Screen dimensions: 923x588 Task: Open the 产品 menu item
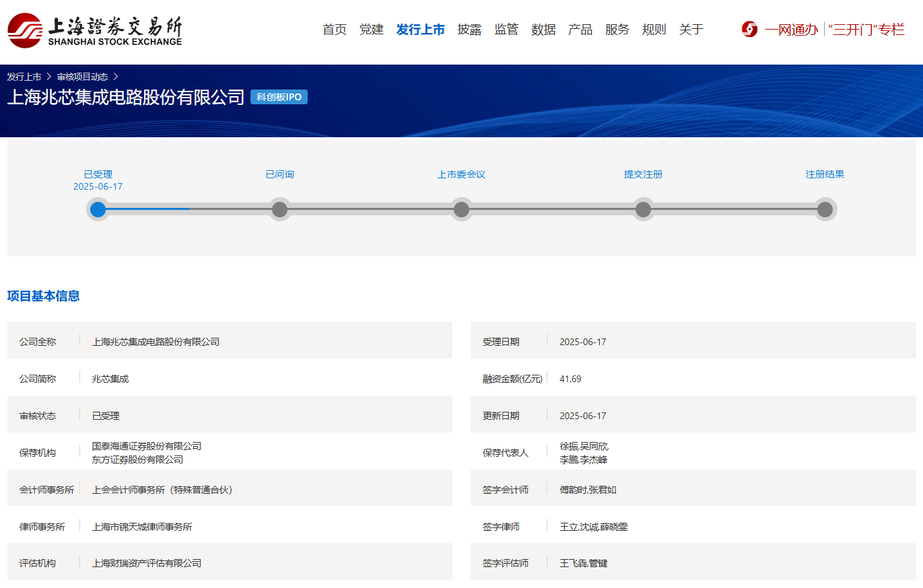click(580, 30)
